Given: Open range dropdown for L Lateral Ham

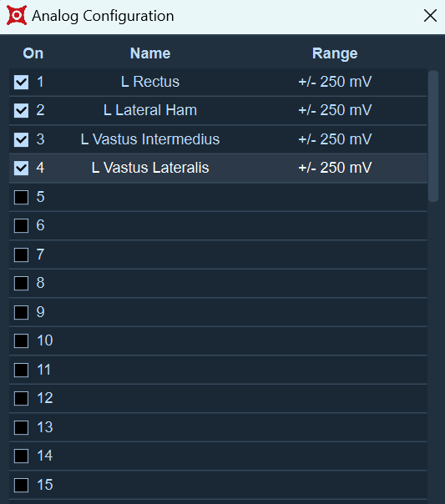Looking at the screenshot, I should pyautogui.click(x=335, y=110).
